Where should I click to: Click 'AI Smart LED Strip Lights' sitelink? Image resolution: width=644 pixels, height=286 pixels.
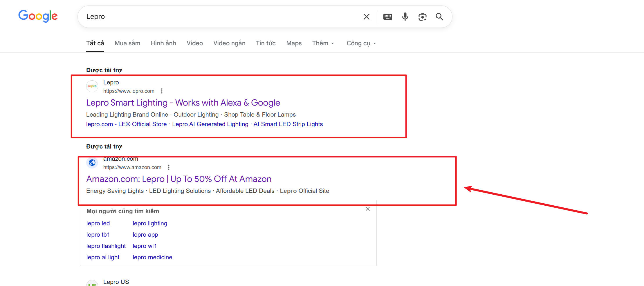pyautogui.click(x=288, y=124)
